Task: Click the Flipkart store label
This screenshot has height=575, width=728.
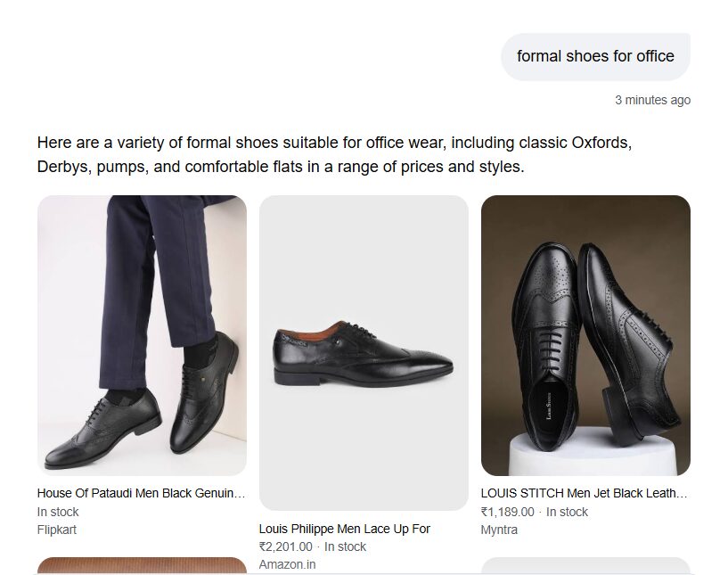Action: pos(57,530)
